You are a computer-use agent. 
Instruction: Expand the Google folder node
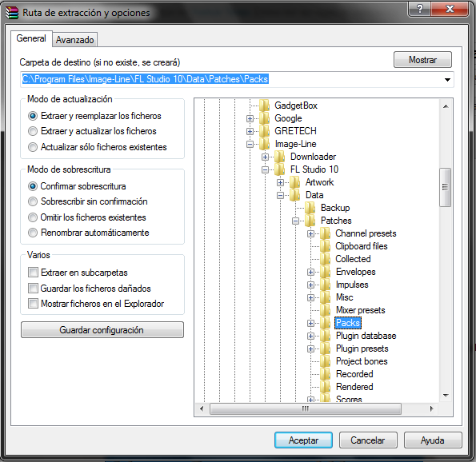coord(250,118)
